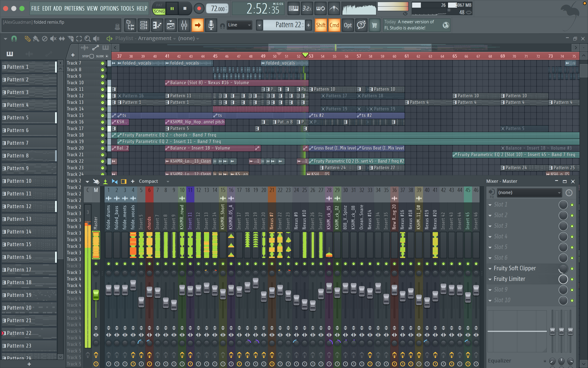Image resolution: width=588 pixels, height=368 pixels.
Task: Open the Line snap dropdown
Action: tap(239, 25)
